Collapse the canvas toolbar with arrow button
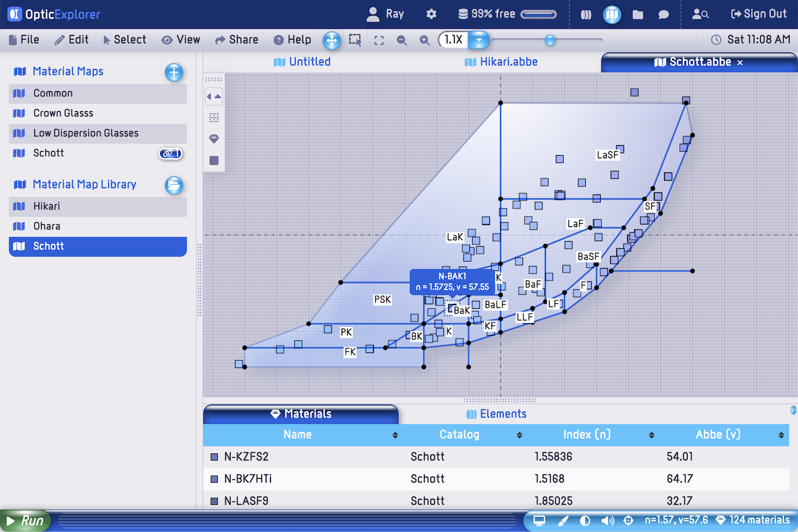798x532 pixels. (214, 96)
